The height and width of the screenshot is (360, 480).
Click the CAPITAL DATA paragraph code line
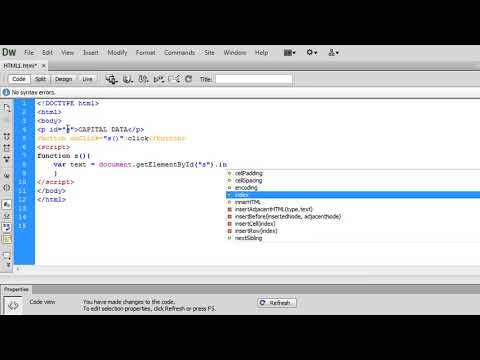pos(91,130)
